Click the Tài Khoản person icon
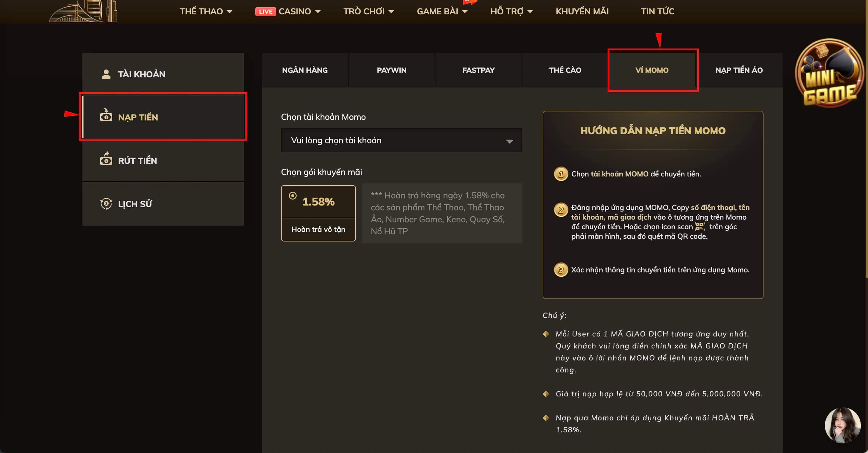Image resolution: width=868 pixels, height=453 pixels. coord(106,74)
